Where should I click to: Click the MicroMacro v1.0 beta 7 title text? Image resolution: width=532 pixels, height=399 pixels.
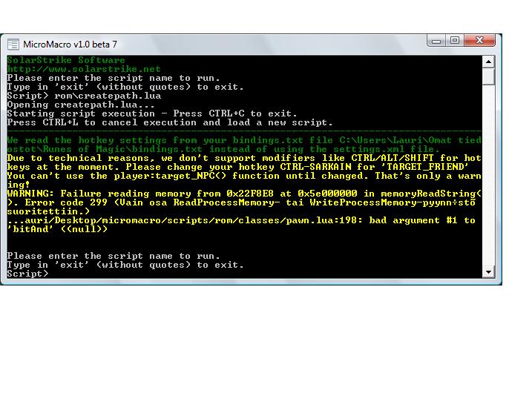click(x=70, y=44)
